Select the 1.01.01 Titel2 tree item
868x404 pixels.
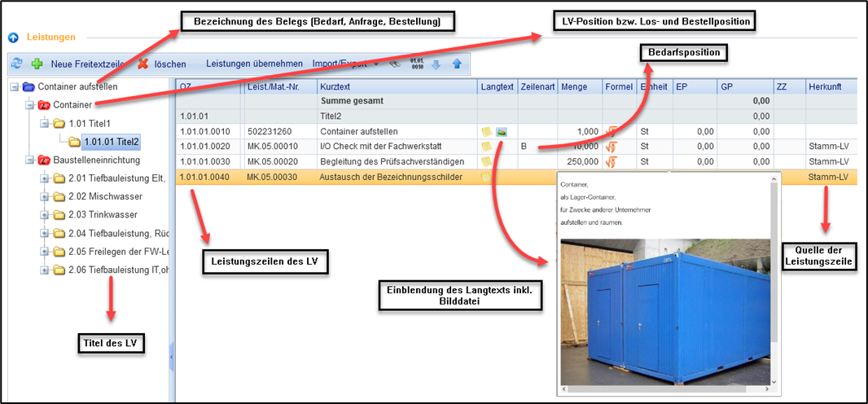click(109, 142)
